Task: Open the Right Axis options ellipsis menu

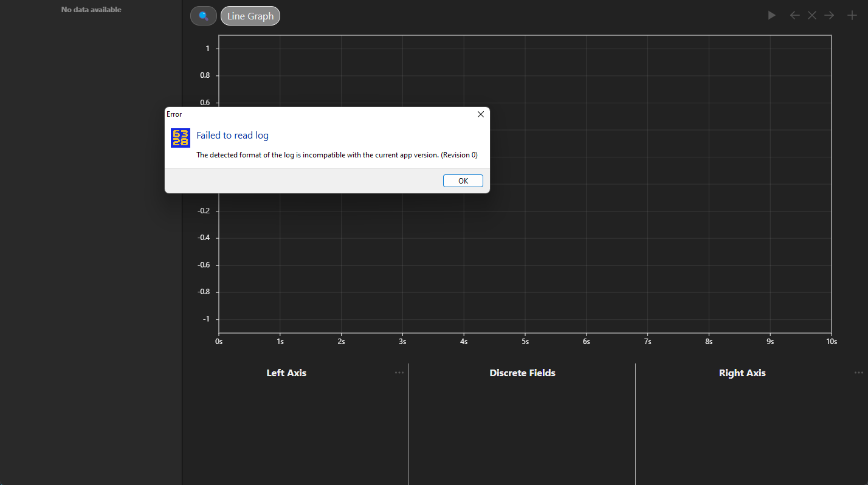Action: [x=858, y=373]
